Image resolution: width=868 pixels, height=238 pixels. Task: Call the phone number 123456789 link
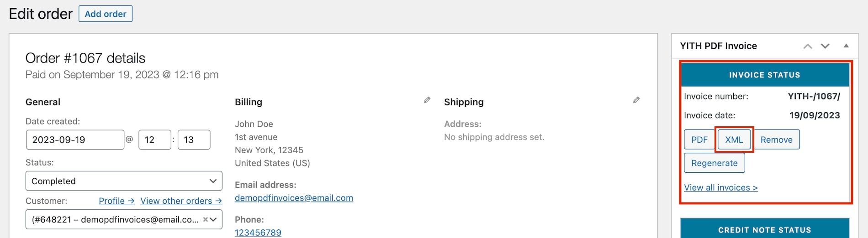pos(258,233)
